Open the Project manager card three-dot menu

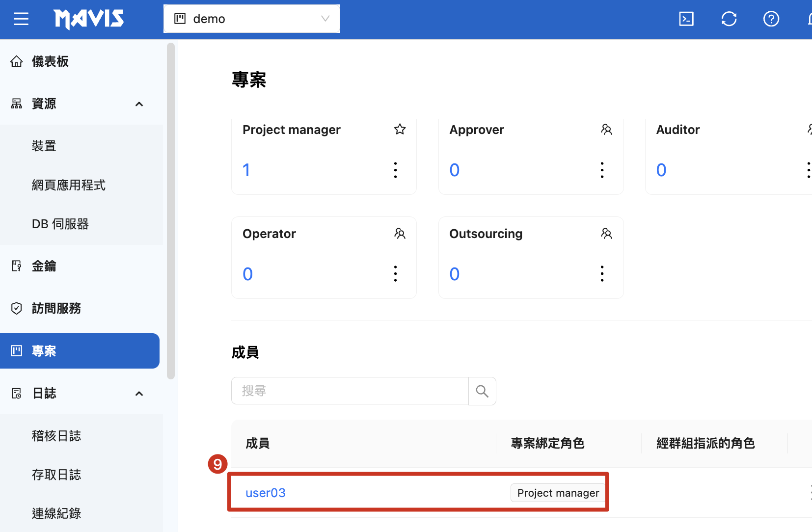pyautogui.click(x=395, y=170)
